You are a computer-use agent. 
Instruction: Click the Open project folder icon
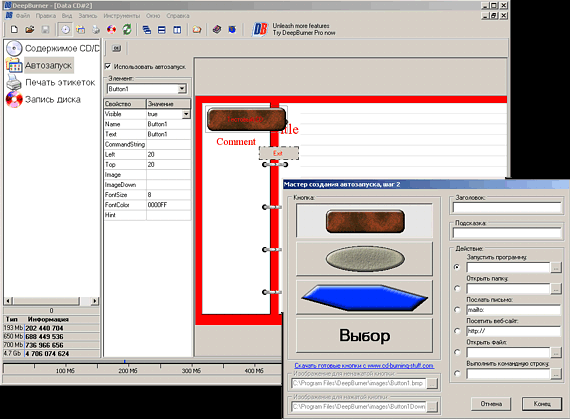tap(30, 29)
